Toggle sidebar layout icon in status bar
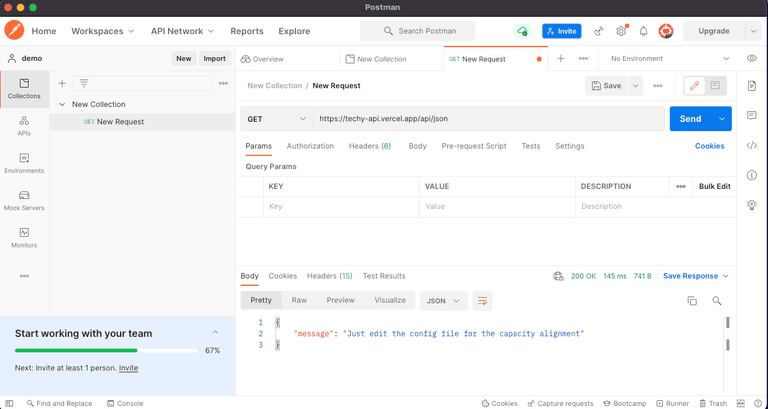768x409 pixels. (x=9, y=403)
